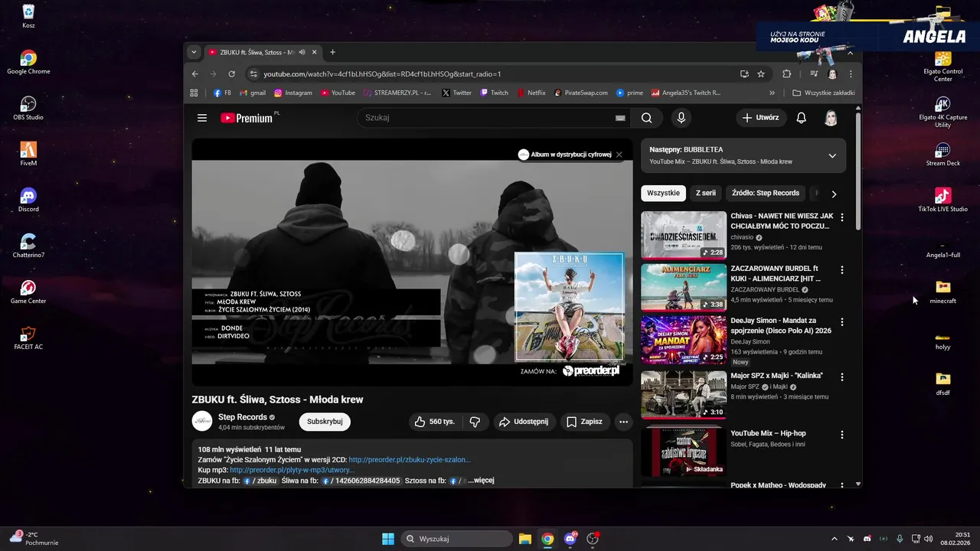
Task: Open Chrome apps grid in the bookmarks bar
Action: pyautogui.click(x=194, y=93)
